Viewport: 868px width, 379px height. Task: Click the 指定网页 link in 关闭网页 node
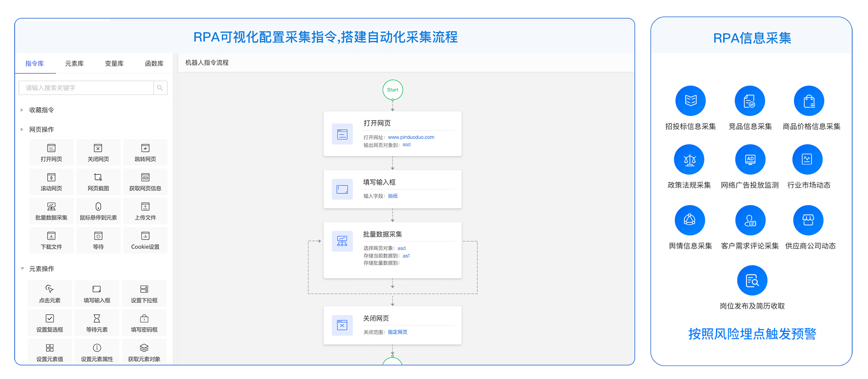click(397, 332)
